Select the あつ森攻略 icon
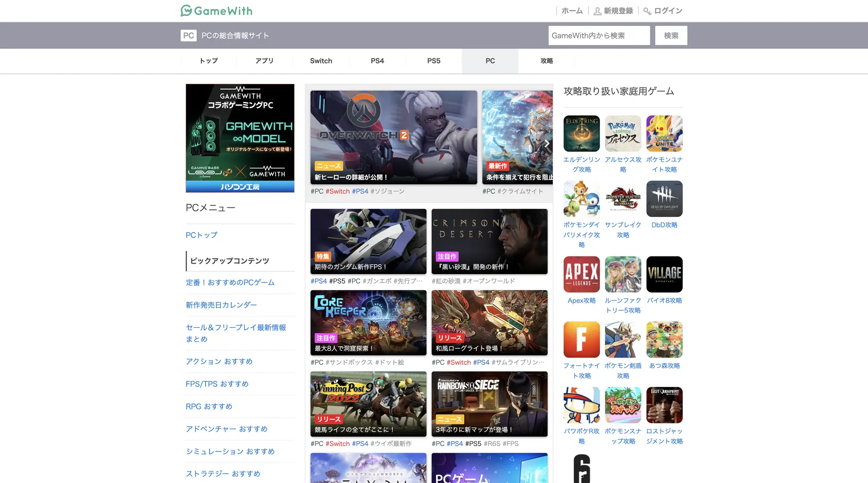Screen dimensions: 868x483 [664, 339]
